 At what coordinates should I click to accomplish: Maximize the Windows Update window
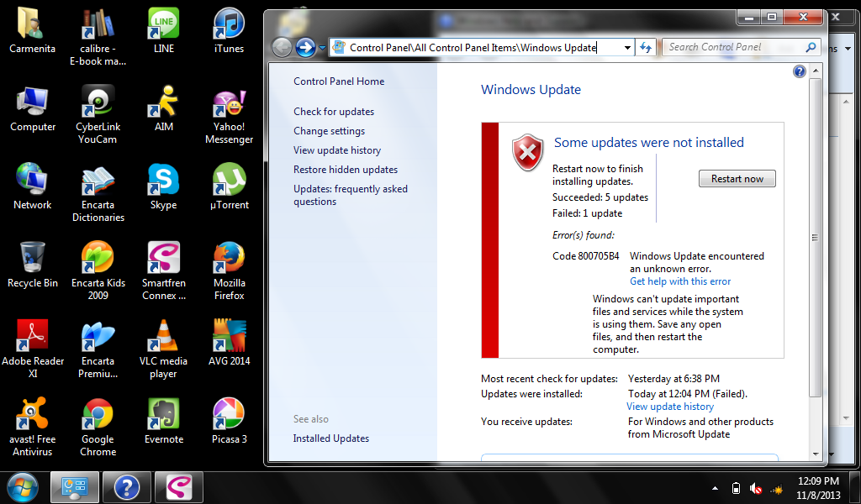coord(772,17)
